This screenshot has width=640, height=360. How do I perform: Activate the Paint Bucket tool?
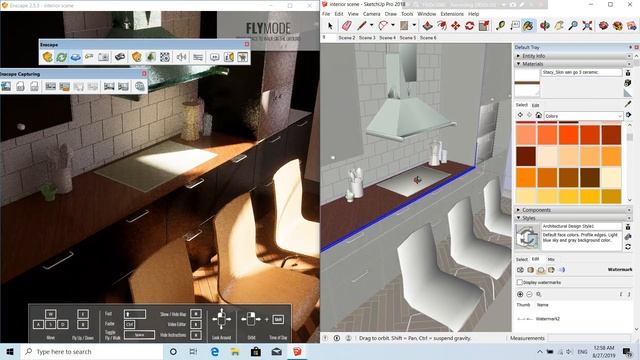(528, 26)
